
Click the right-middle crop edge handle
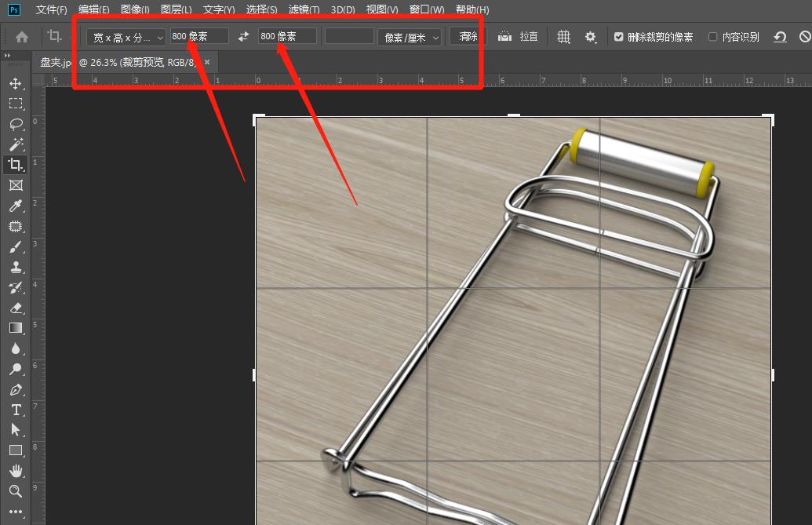click(x=773, y=375)
